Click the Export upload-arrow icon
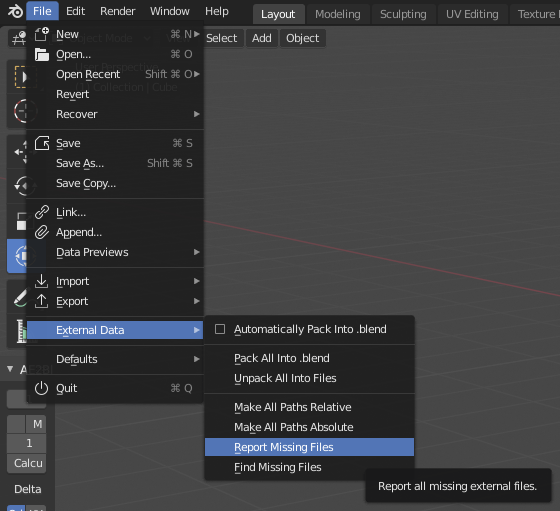This screenshot has height=511, width=560. (41, 301)
